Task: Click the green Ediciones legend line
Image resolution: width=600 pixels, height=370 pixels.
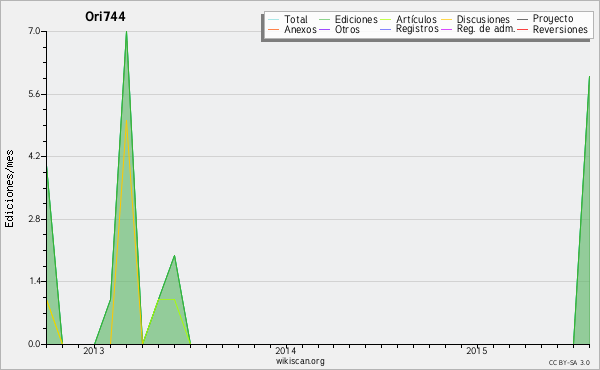Action: pyautogui.click(x=324, y=20)
